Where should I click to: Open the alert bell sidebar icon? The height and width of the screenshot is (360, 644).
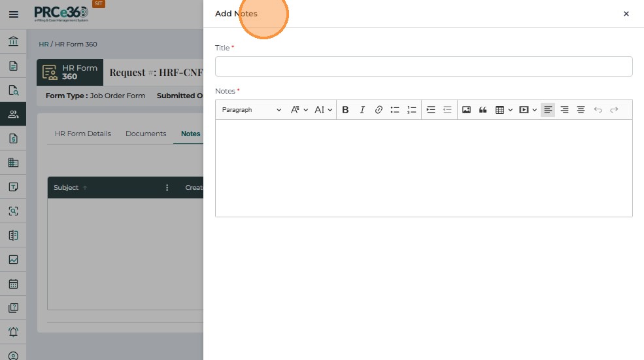click(13, 332)
